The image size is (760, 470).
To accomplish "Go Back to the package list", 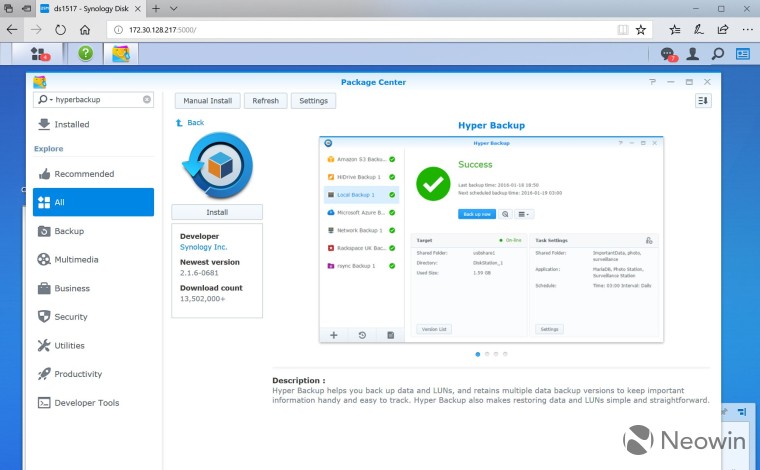I will click(190, 123).
